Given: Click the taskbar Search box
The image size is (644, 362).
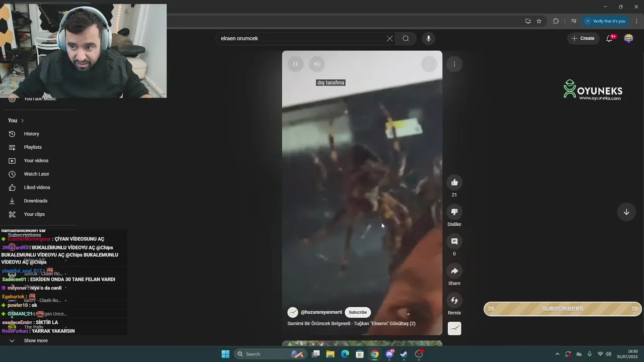Looking at the screenshot, I should coord(270,354).
